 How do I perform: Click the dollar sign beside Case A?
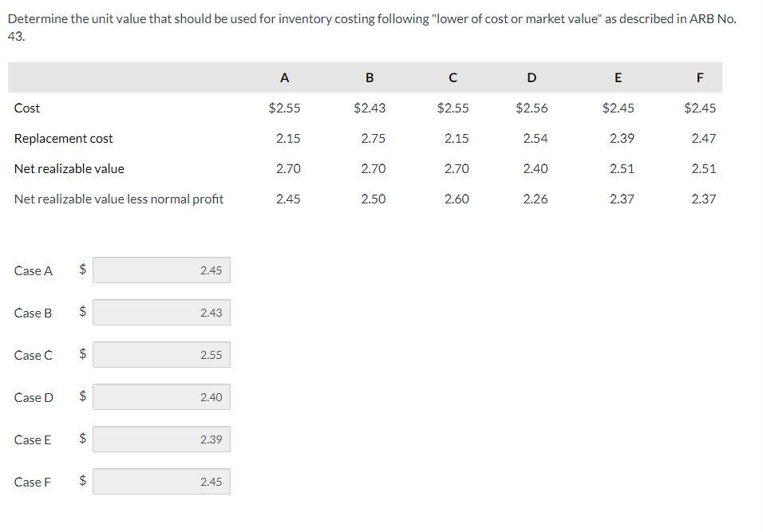(81, 270)
